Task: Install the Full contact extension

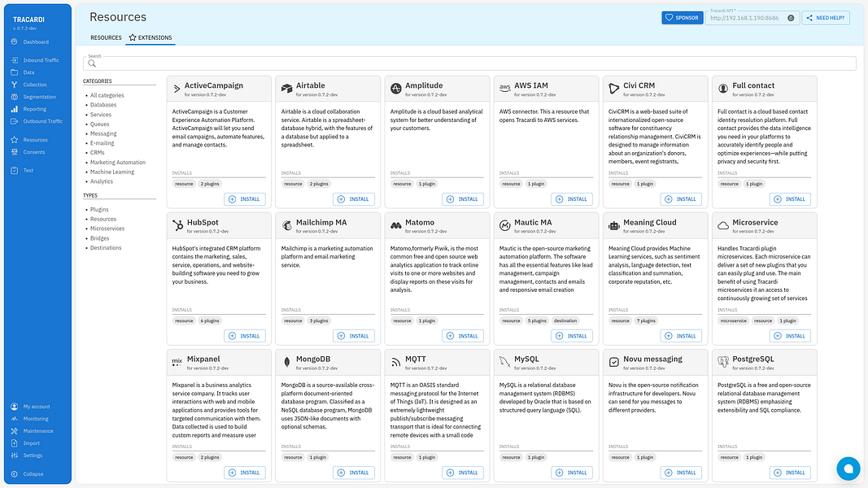Action: point(790,199)
